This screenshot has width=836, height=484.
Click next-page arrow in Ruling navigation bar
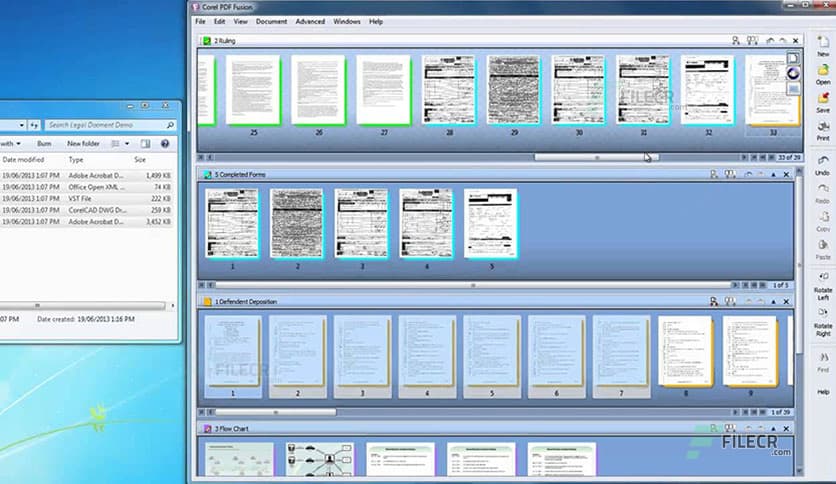[744, 157]
